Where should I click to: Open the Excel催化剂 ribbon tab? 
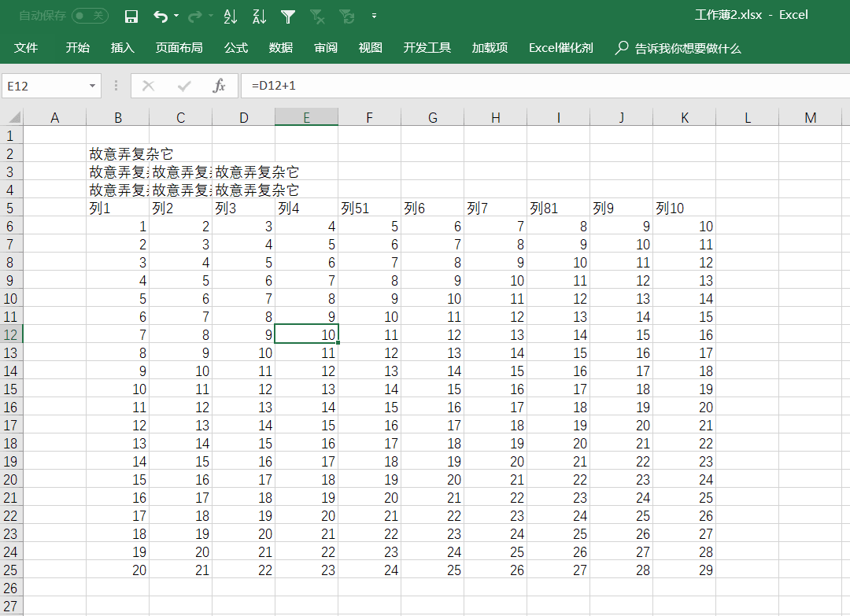click(x=561, y=48)
